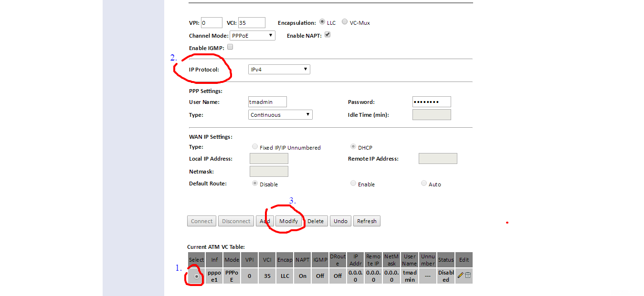Open the IP Protocol dropdown
Viewport: 644px width, 296px height.
click(x=279, y=70)
